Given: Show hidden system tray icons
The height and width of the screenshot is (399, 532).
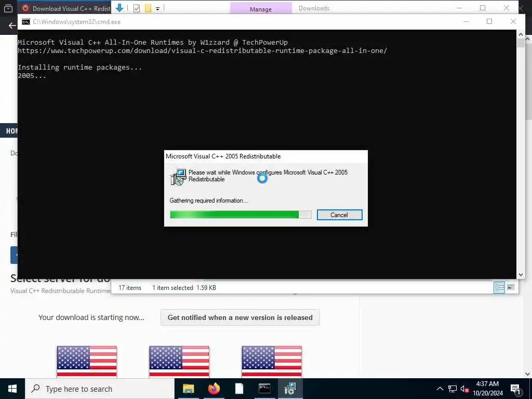Looking at the screenshot, I should [440, 389].
